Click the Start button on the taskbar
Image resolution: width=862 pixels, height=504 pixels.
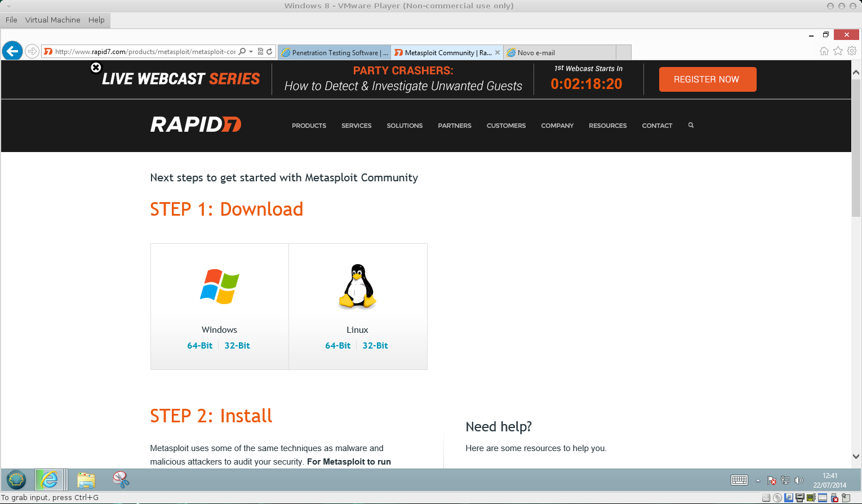(x=16, y=480)
